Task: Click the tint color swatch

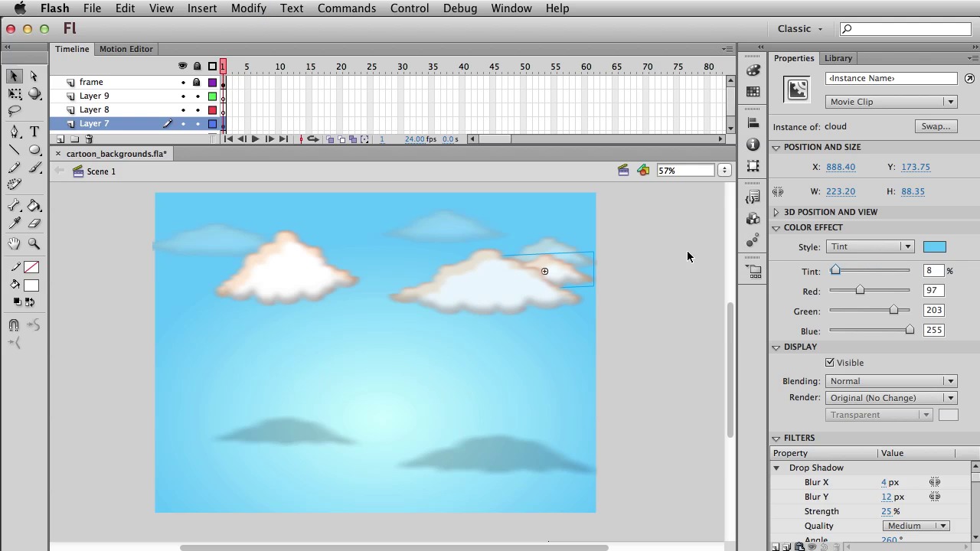Action: (x=934, y=246)
